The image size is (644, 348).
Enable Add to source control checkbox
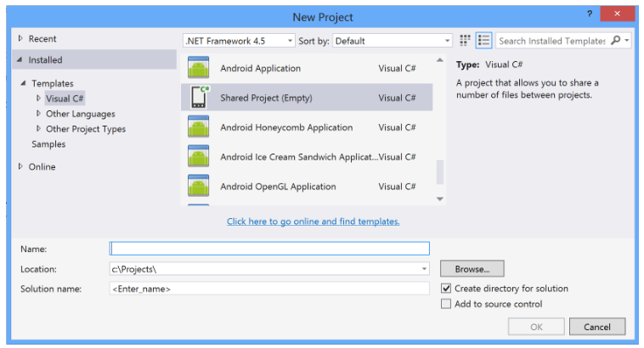tap(446, 304)
